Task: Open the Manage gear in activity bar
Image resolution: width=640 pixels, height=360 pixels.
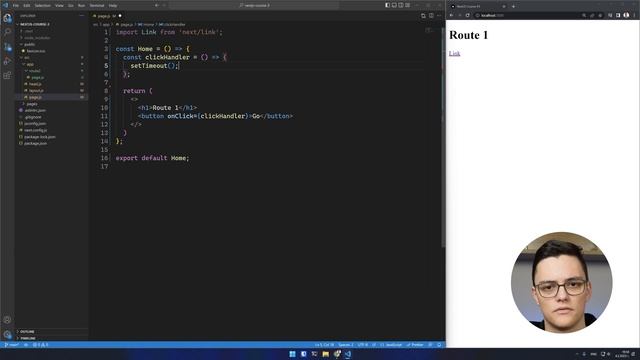Action: [7, 334]
